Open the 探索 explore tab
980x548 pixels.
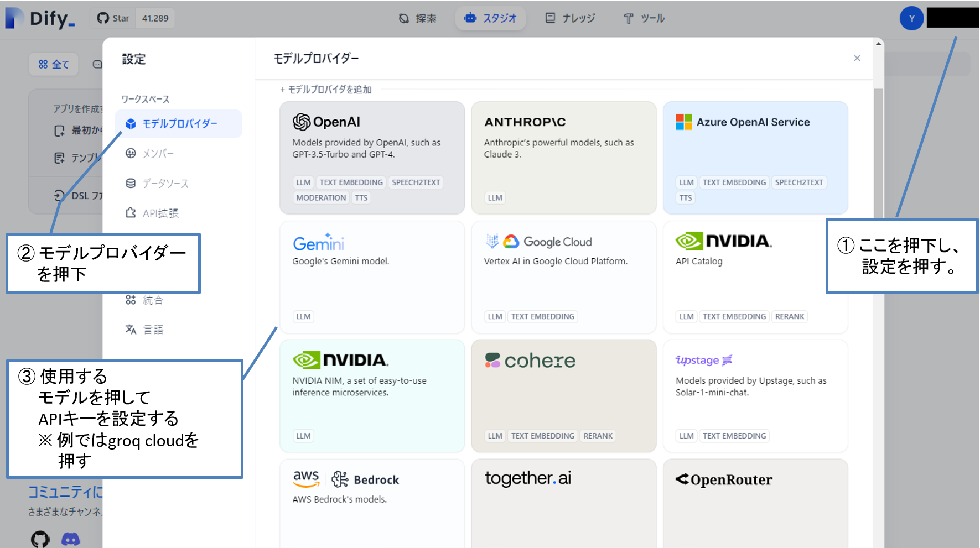[x=418, y=18]
